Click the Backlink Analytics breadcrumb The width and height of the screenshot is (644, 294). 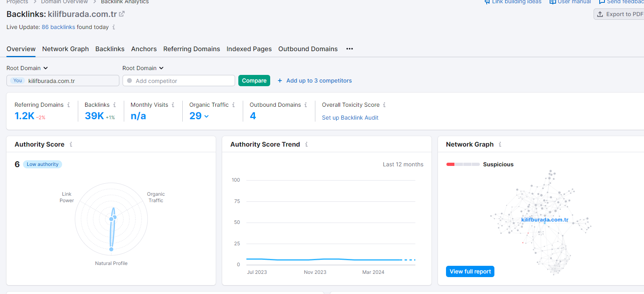click(x=125, y=2)
